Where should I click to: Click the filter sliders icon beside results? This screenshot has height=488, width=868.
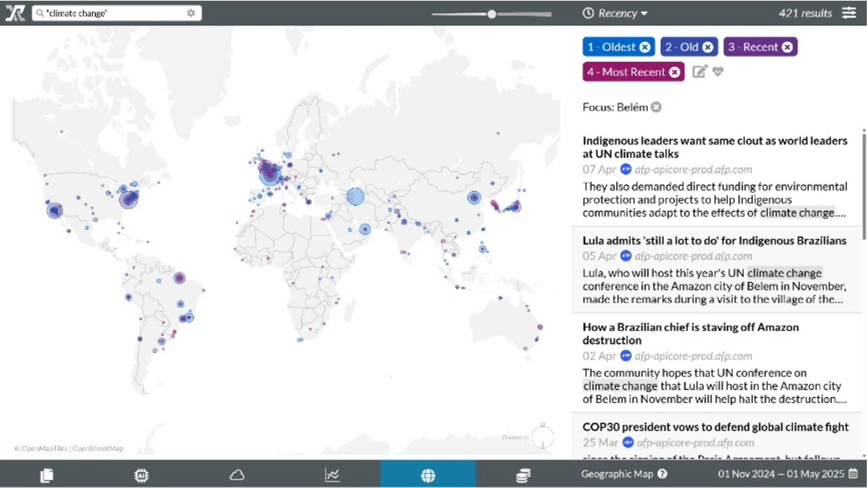(849, 13)
